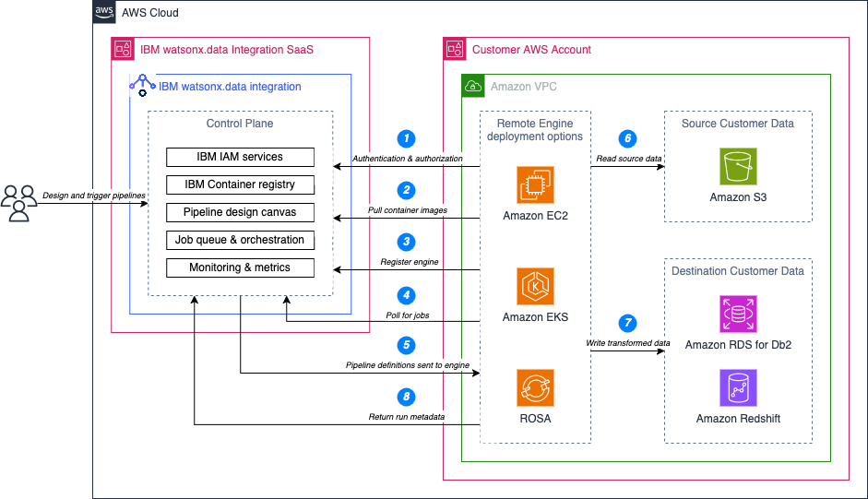Click the IBM watsonx.data Integration SaaS account icon
This screenshot has height=499, width=868.
[x=123, y=49]
